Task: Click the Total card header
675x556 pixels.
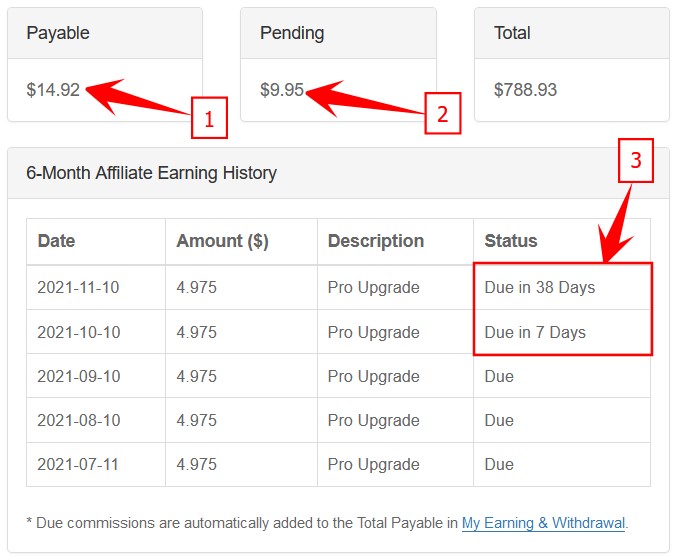Action: (512, 33)
